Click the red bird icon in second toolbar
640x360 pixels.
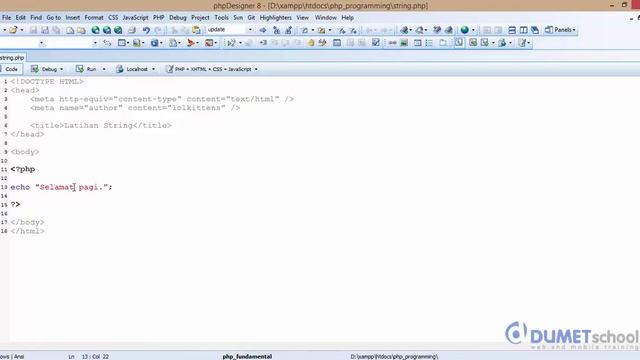pyautogui.click(x=190, y=42)
